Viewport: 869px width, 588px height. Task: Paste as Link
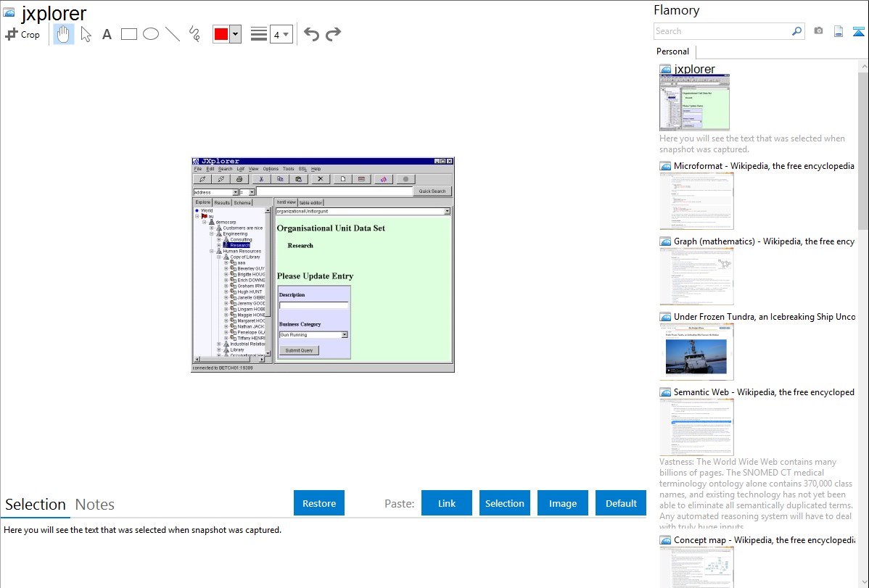[447, 503]
